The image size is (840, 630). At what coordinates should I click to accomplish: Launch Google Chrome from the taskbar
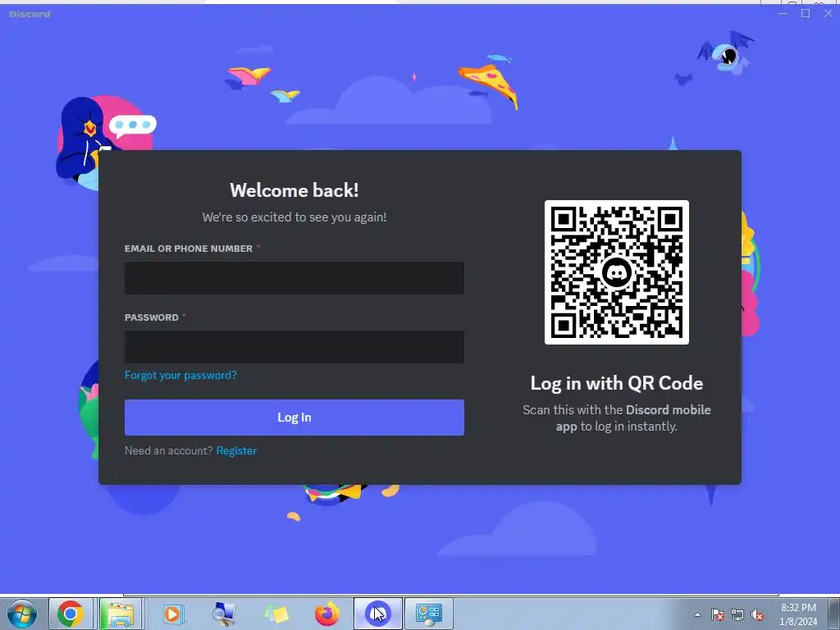[71, 614]
